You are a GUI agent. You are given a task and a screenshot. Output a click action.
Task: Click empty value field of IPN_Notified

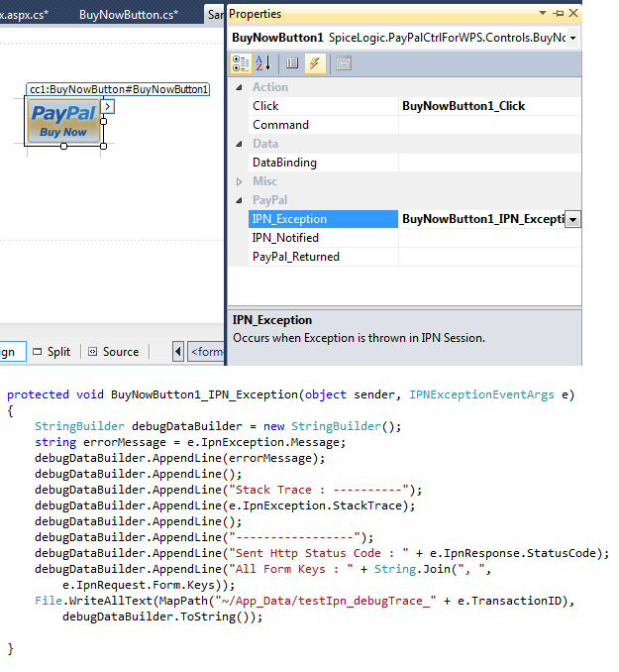(x=489, y=238)
